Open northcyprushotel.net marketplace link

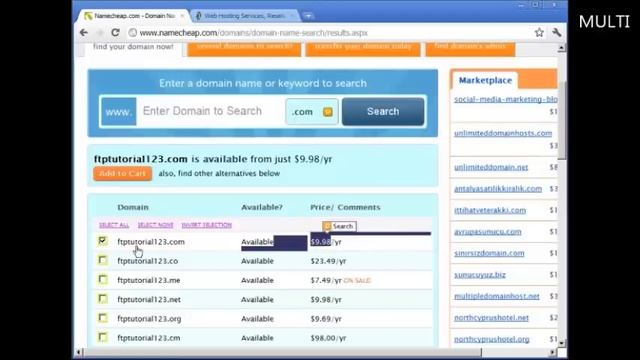tap(491, 318)
